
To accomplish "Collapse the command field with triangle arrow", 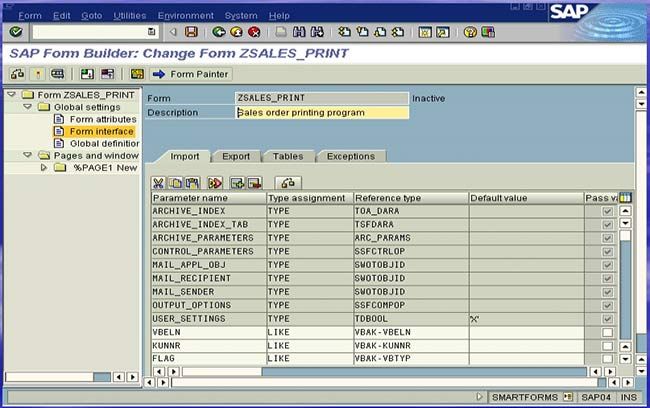I will [173, 32].
